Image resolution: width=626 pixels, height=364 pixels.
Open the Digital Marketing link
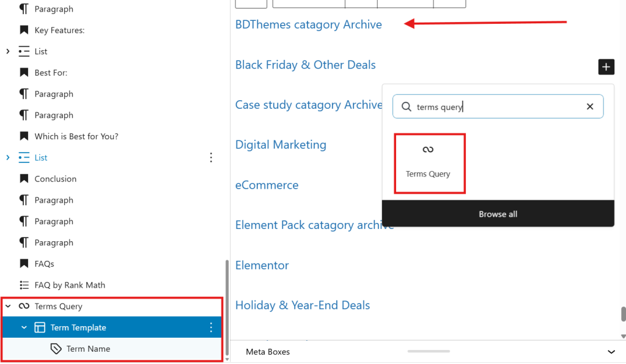coord(281,145)
